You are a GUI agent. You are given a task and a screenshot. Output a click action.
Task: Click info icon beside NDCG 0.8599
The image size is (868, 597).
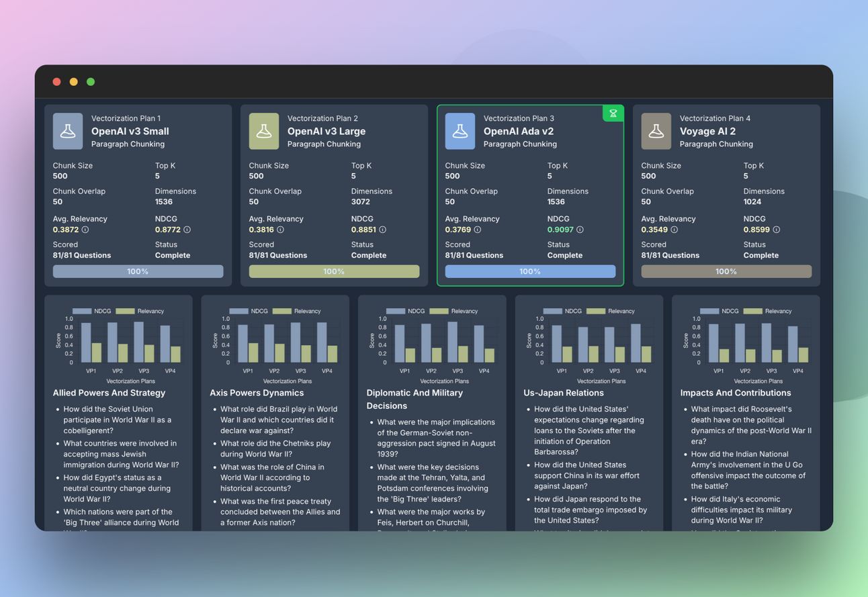tap(776, 230)
